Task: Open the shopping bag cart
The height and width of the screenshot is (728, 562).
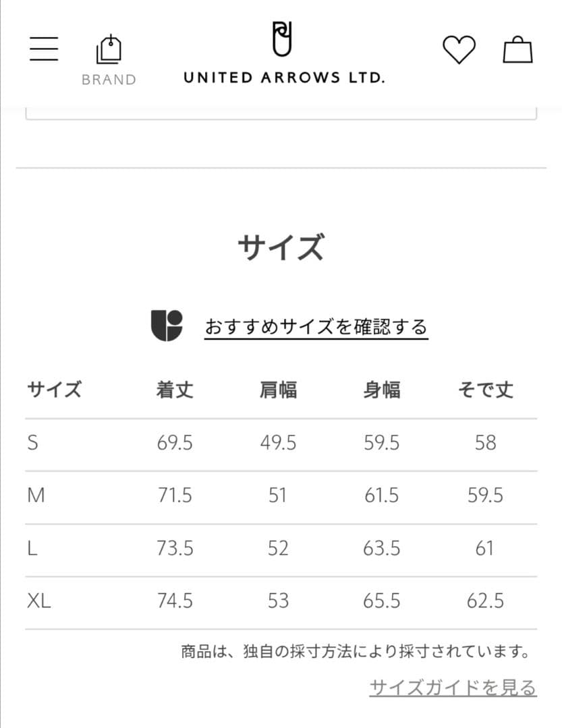Action: [x=517, y=50]
